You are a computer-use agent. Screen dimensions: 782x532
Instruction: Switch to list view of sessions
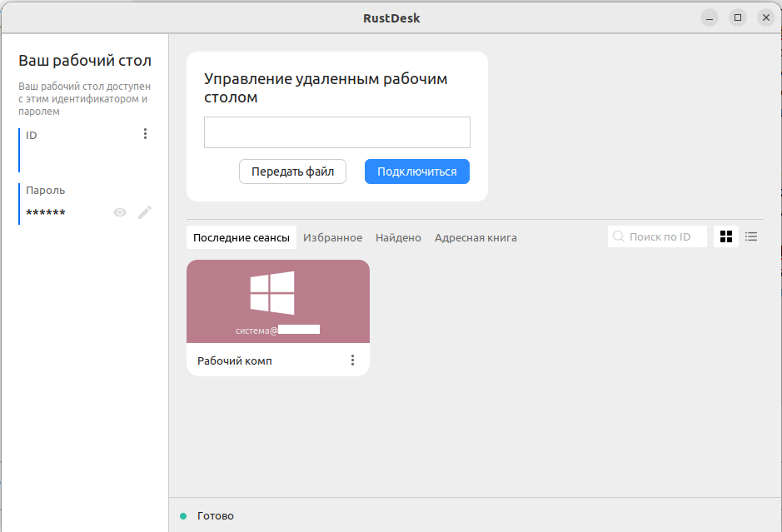click(x=751, y=236)
